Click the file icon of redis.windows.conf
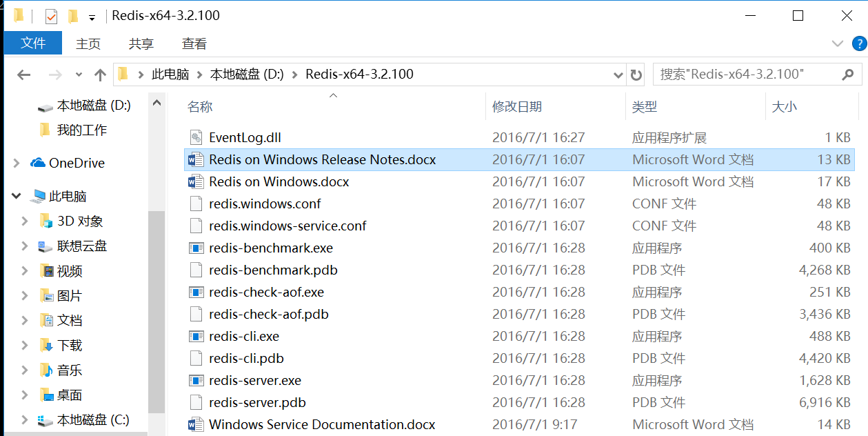 (x=196, y=204)
